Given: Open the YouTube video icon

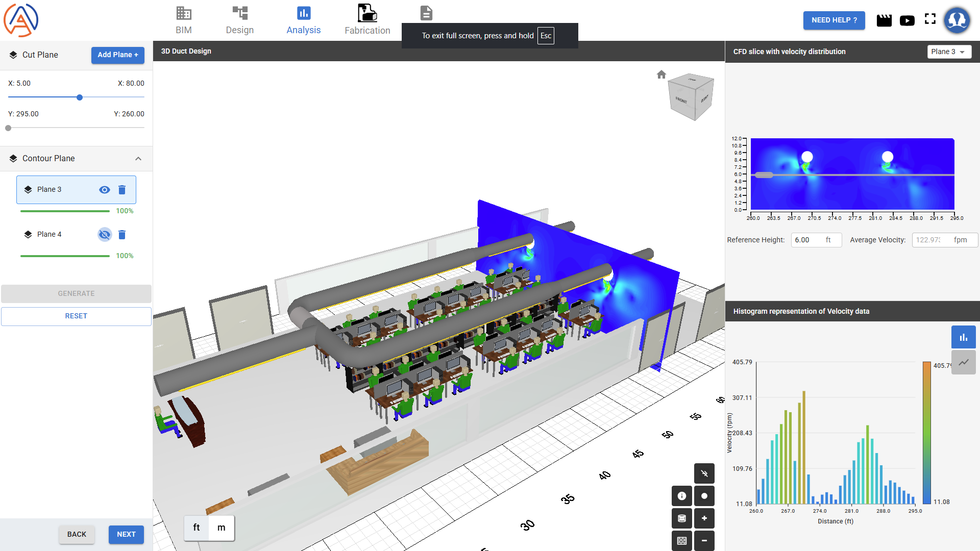Looking at the screenshot, I should [907, 20].
